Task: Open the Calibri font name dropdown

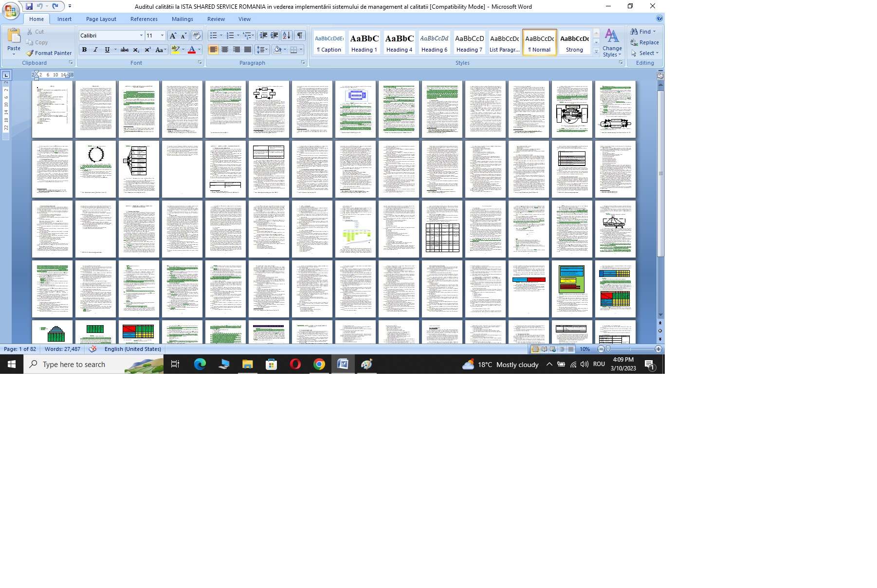Action: (x=141, y=36)
